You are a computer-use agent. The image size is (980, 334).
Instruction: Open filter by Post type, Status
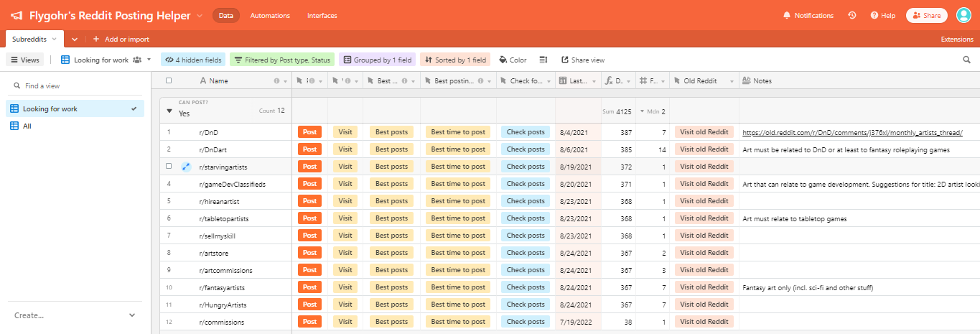tap(282, 60)
